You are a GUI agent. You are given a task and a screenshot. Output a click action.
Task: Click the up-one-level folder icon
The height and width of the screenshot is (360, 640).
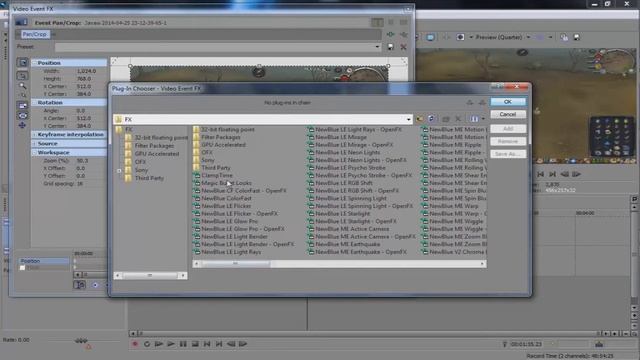tap(420, 119)
